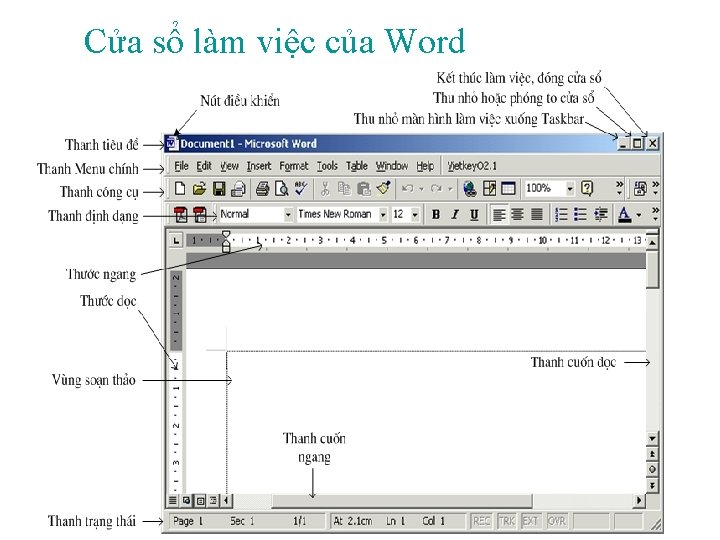Viewport: 720px width, 540px height.
Task: Click the increase indent icon
Action: click(x=601, y=214)
